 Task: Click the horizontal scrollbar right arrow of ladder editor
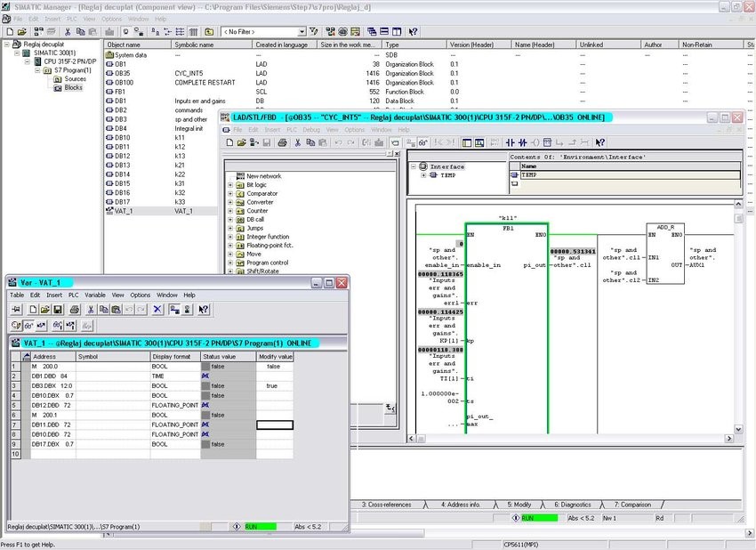pyautogui.click(x=729, y=439)
